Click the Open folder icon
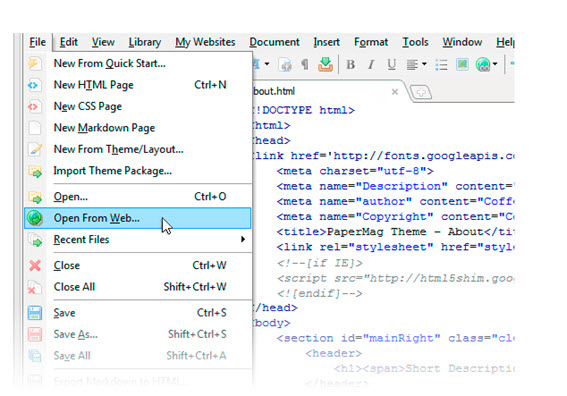The image size is (567, 396). pyautogui.click(x=35, y=197)
